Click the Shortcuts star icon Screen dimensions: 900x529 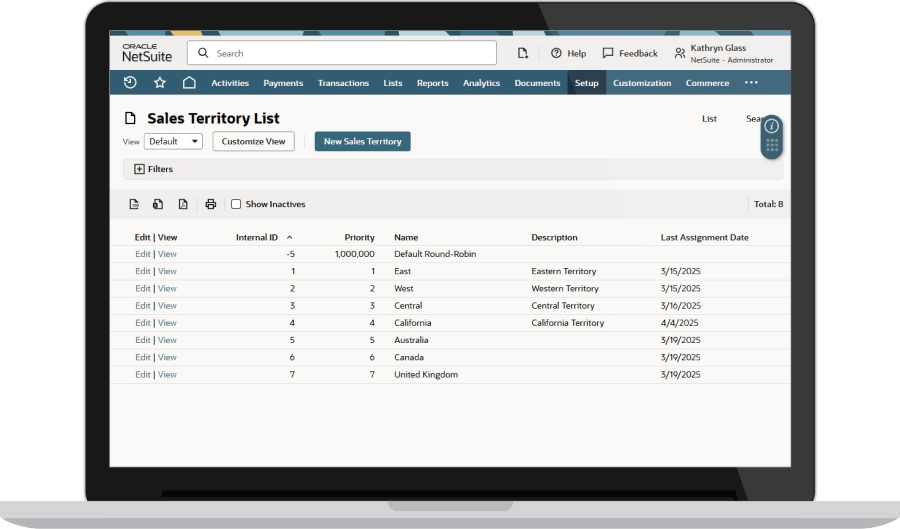pyautogui.click(x=160, y=83)
